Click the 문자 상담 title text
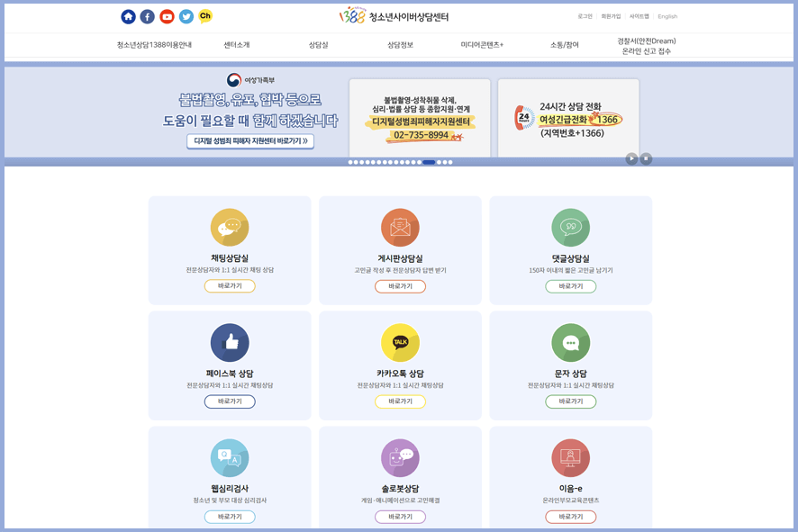The image size is (798, 532). 570,374
